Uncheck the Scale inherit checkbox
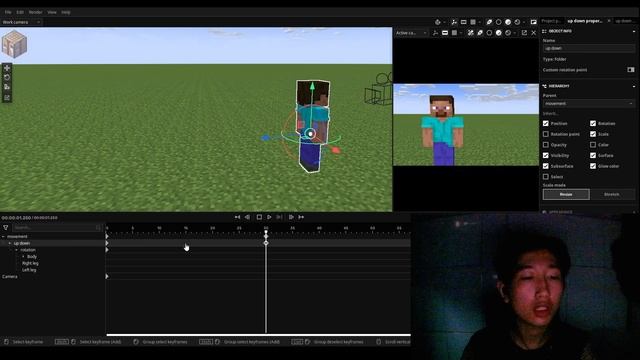The height and width of the screenshot is (360, 640). (x=593, y=134)
